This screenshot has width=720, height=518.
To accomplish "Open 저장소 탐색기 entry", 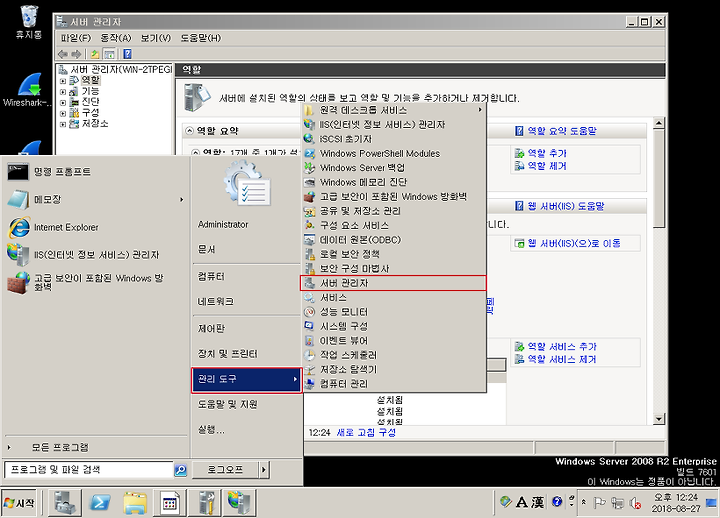I will pos(393,369).
